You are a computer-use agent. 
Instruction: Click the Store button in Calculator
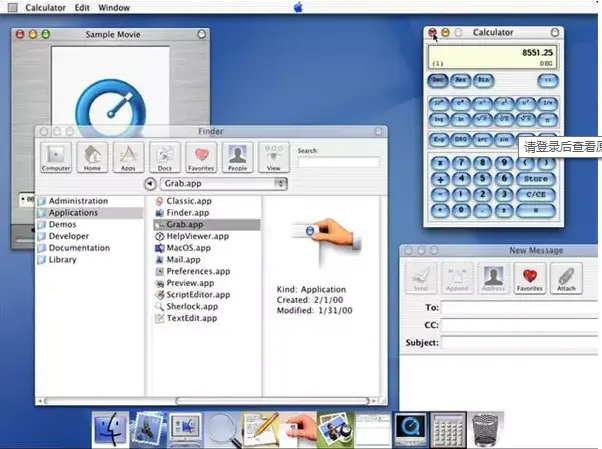click(536, 179)
